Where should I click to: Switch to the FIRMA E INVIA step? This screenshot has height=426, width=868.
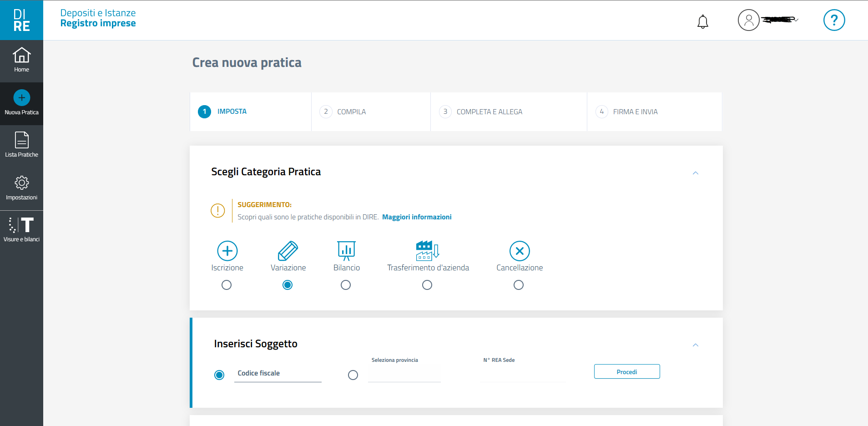(635, 112)
